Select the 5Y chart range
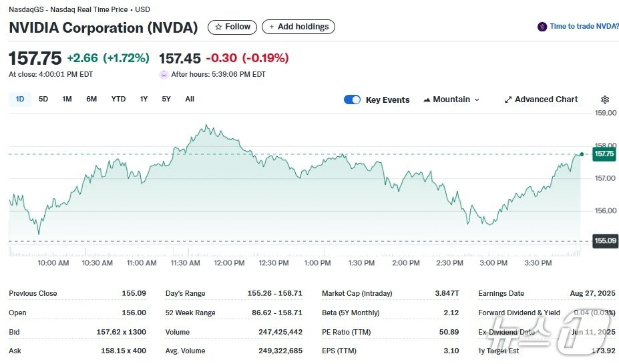The height and width of the screenshot is (364, 619). (166, 99)
